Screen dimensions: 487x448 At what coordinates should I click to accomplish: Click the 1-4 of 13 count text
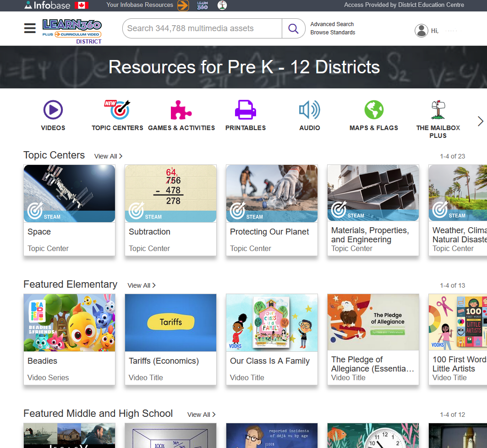(x=453, y=285)
